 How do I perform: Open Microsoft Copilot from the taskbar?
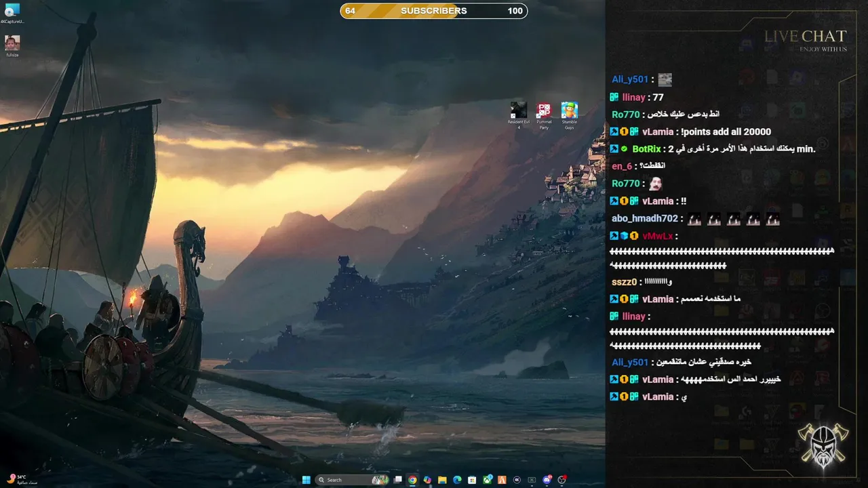click(x=427, y=480)
